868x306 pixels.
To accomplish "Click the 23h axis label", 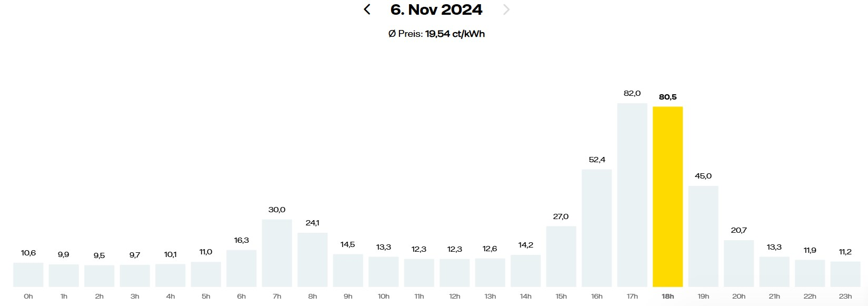I will point(845,297).
